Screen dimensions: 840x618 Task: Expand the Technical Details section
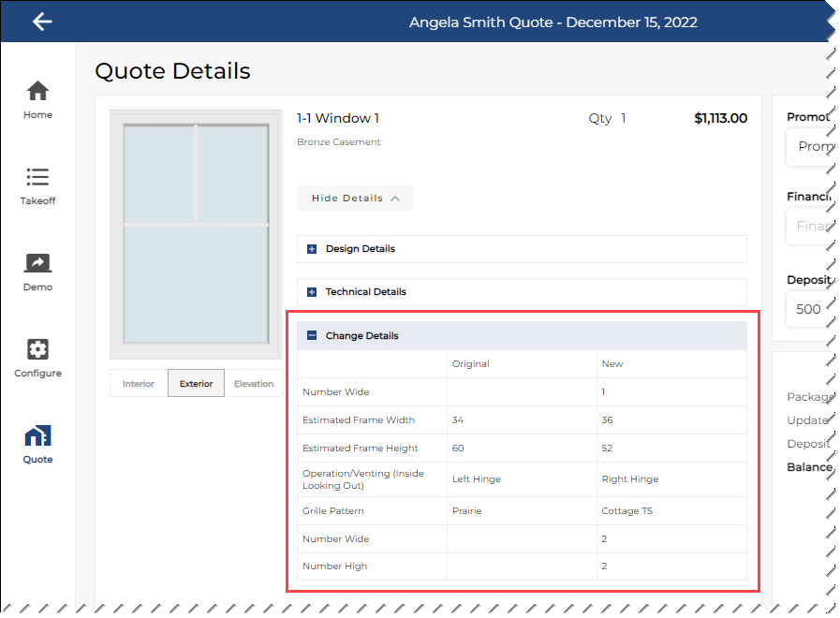coord(314,291)
